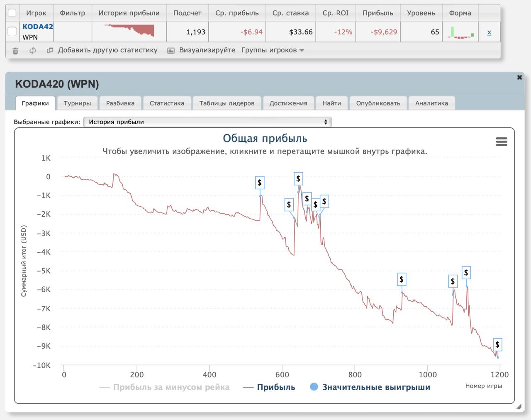The image size is (531, 420).
Task: Click the Добавить другую статистику copy icon
Action: point(50,51)
